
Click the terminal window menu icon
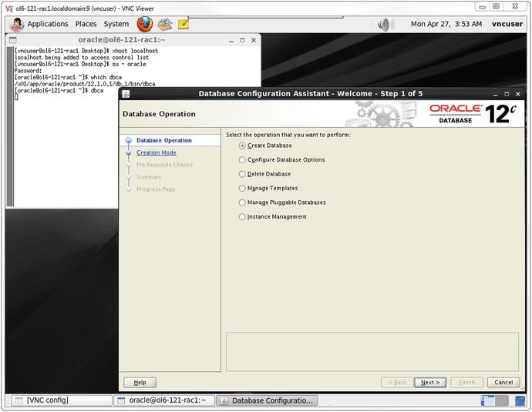[x=12, y=40]
